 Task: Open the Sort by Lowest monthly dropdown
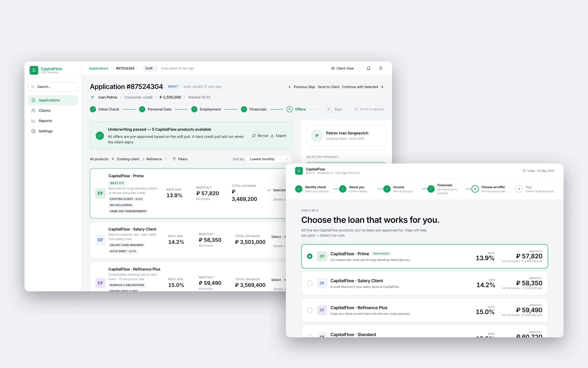(269, 159)
